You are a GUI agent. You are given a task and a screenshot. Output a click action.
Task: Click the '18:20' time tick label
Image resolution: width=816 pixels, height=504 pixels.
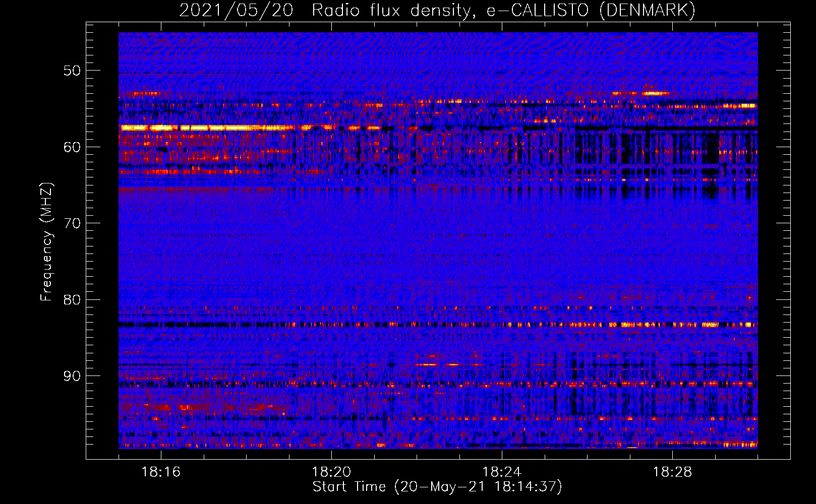[x=331, y=472]
